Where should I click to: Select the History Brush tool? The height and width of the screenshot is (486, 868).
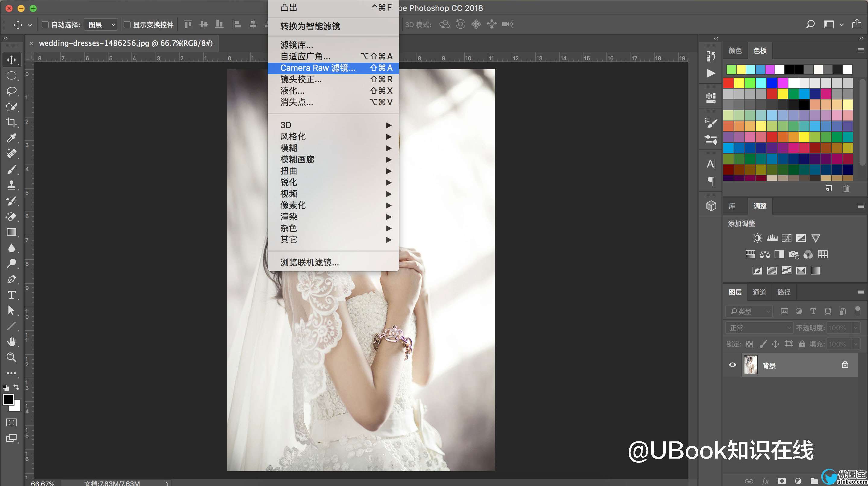pos(11,201)
